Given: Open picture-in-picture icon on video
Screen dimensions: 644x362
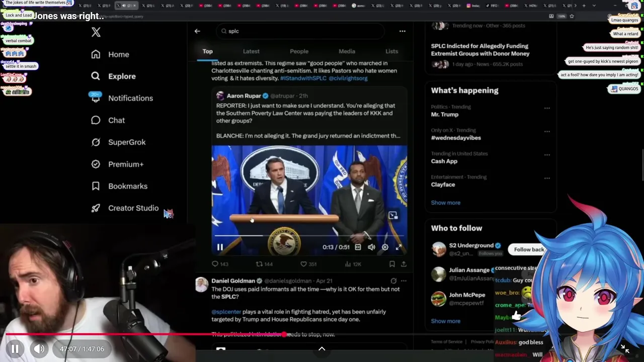Looking at the screenshot, I should coord(393,215).
